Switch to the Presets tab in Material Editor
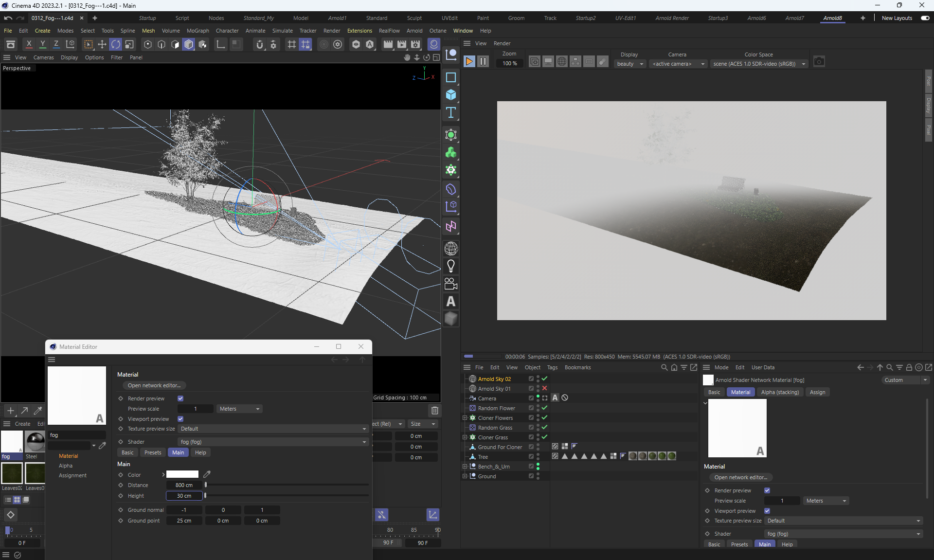This screenshot has height=560, width=934. (153, 452)
